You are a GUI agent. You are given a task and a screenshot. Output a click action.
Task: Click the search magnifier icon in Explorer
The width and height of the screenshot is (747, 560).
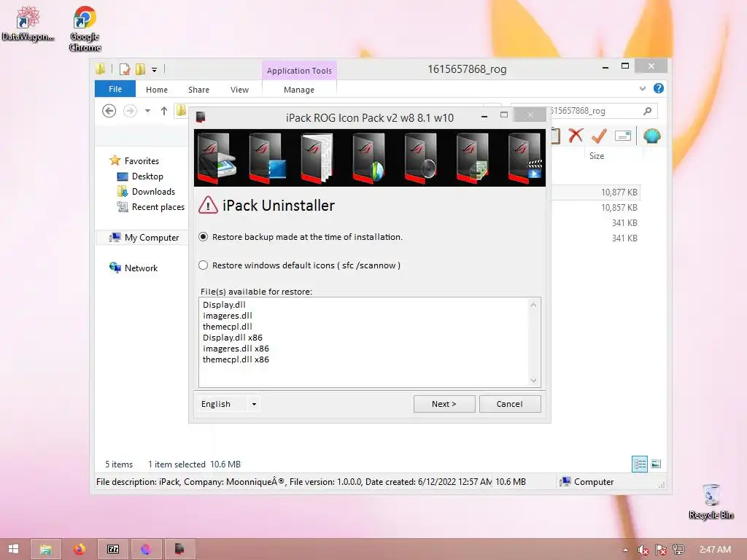click(647, 111)
